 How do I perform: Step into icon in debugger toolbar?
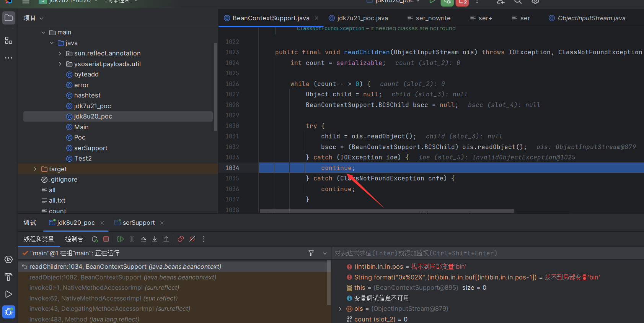(155, 239)
